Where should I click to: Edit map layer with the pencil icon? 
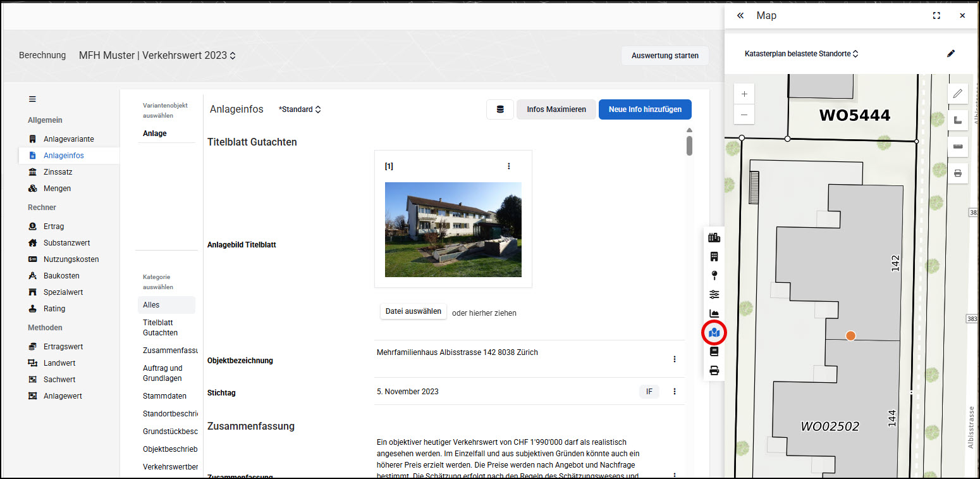pos(951,54)
